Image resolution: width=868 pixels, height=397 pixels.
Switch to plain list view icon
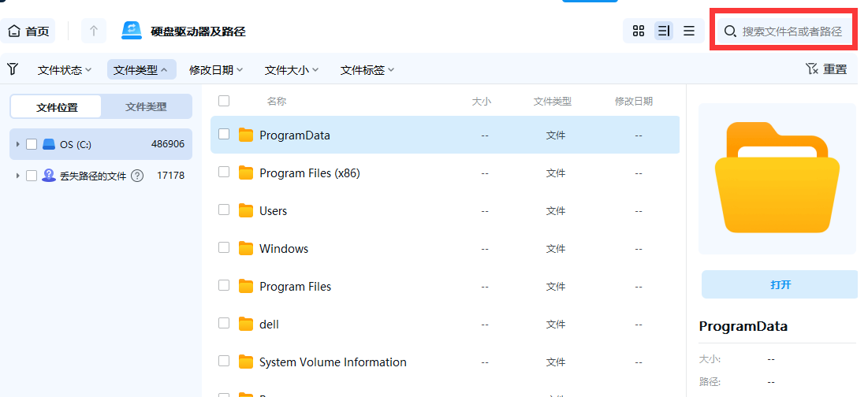688,31
